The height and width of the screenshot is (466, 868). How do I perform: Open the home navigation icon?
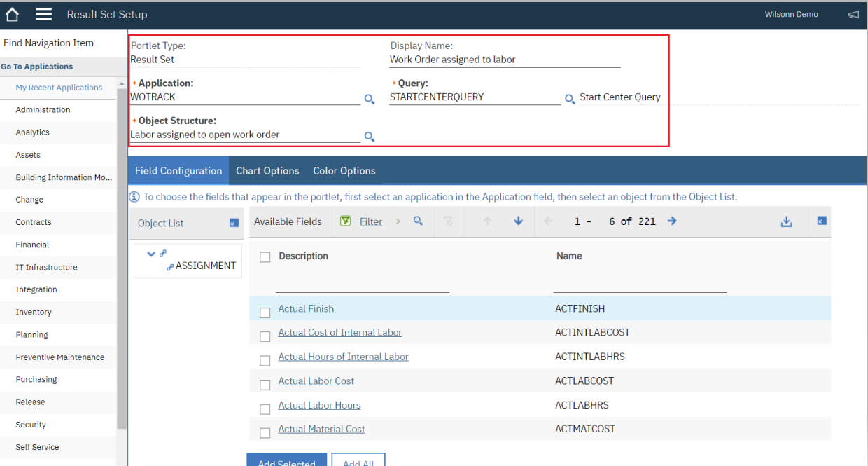(x=11, y=14)
